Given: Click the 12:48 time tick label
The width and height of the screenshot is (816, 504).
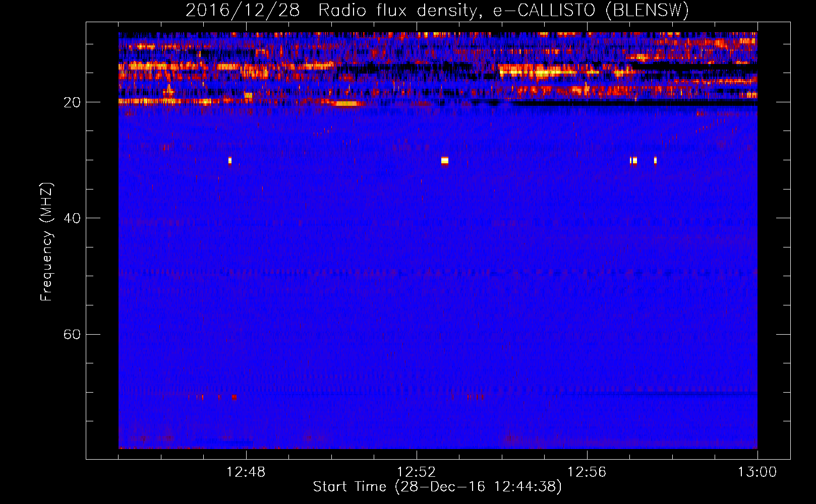Looking at the screenshot, I should (246, 472).
